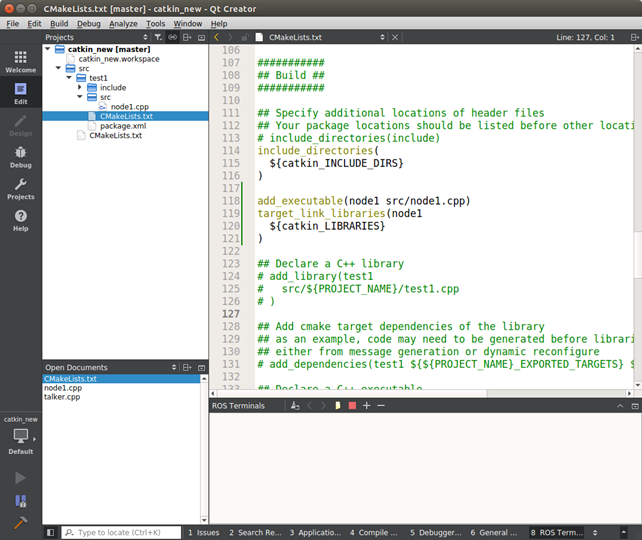Image resolution: width=642 pixels, height=540 pixels.
Task: Click the Type to locate search field
Action: click(121, 532)
